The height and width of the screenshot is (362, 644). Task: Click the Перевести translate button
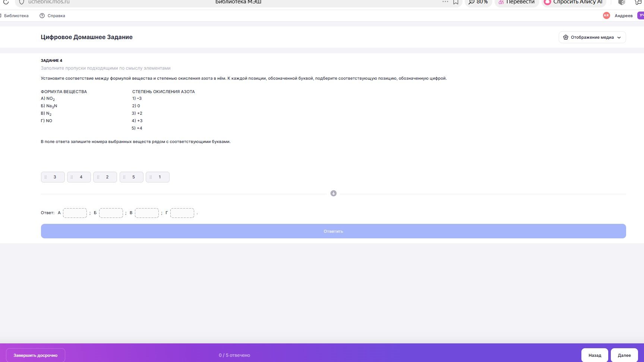(517, 2)
